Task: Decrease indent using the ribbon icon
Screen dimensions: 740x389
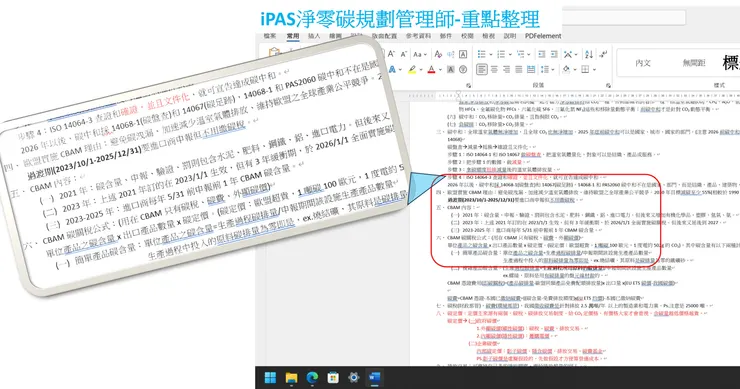Action: point(542,54)
